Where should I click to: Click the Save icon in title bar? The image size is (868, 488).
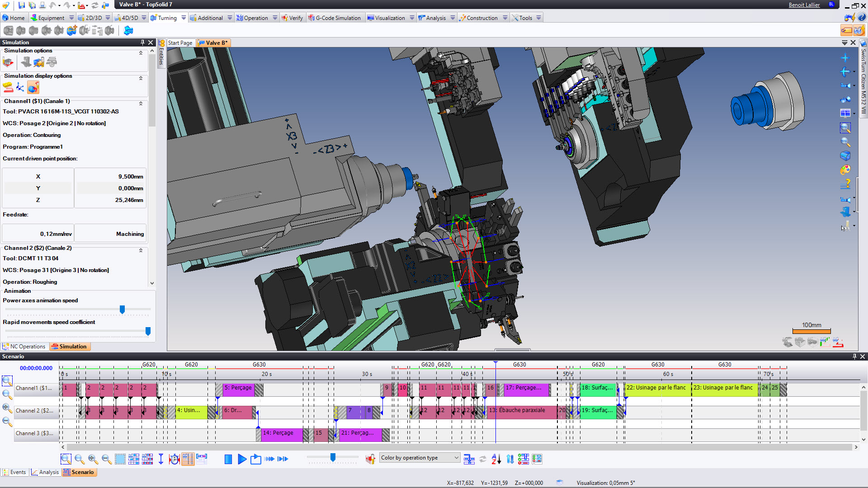coord(21,5)
